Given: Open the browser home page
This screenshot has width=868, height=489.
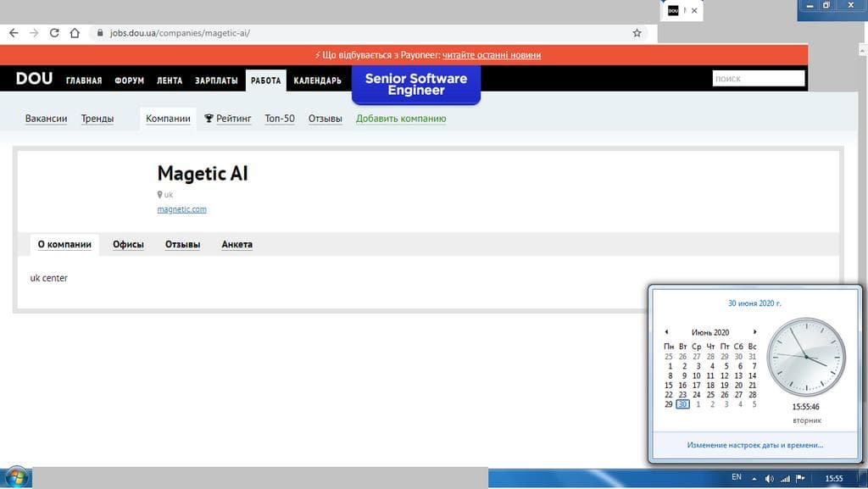Looking at the screenshot, I should click(x=75, y=33).
